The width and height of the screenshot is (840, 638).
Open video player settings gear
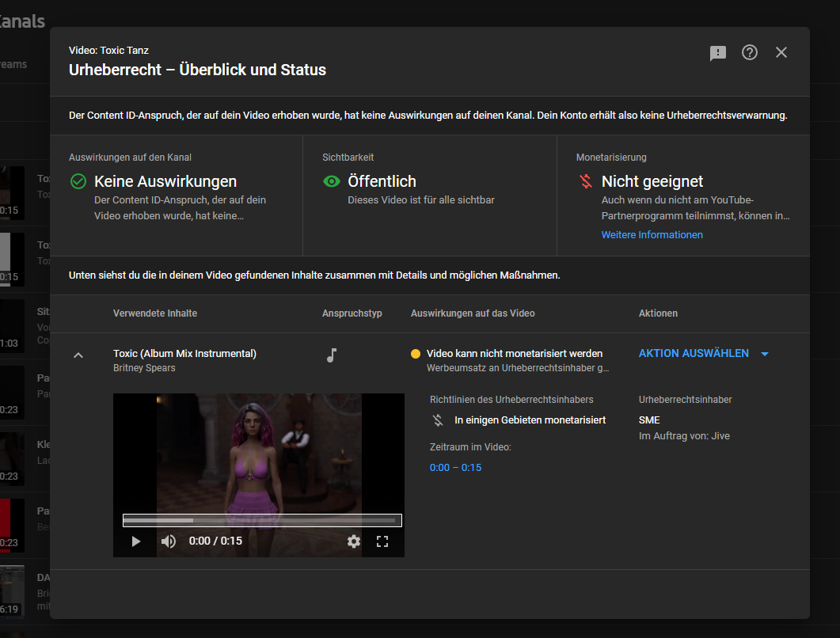[354, 541]
